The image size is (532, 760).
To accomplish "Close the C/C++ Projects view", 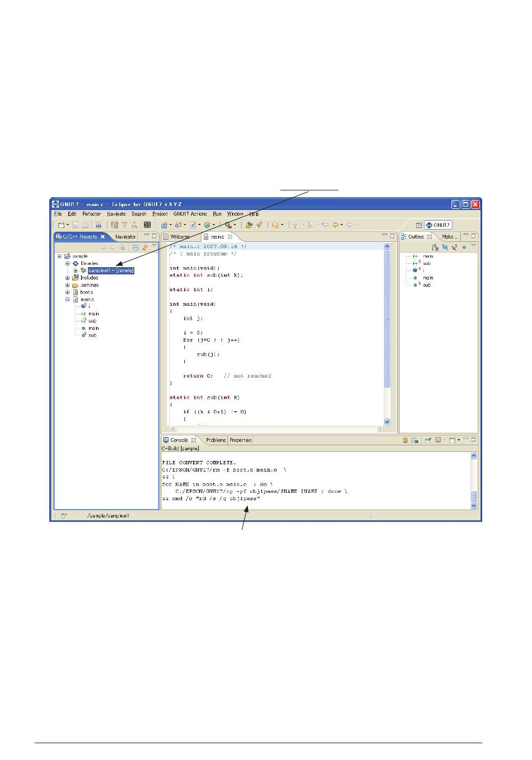I will [x=102, y=237].
